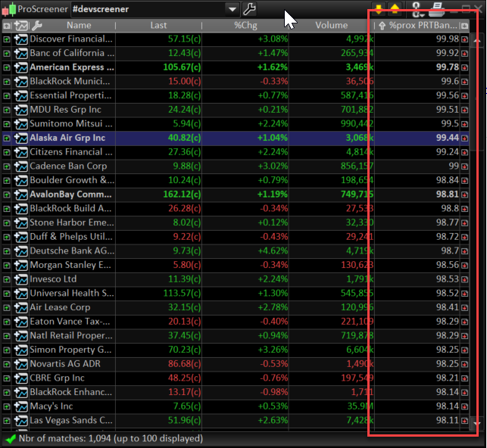Click the scrollbar up arrow

[x=477, y=41]
